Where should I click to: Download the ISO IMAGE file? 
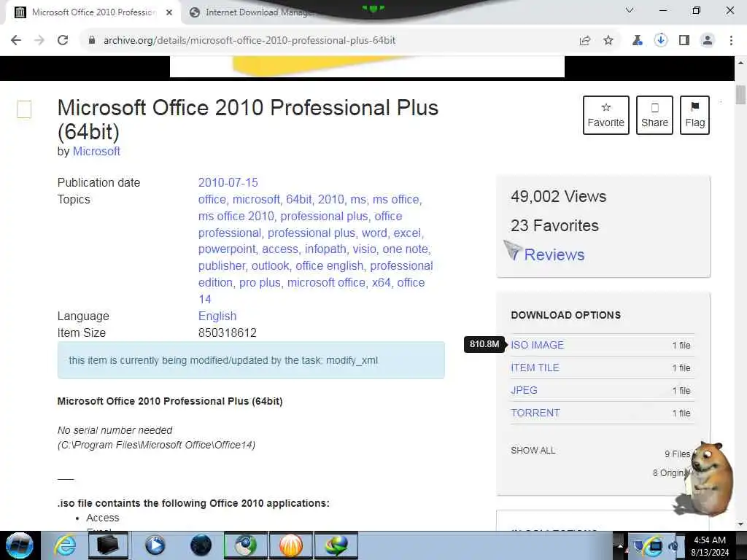click(x=538, y=345)
